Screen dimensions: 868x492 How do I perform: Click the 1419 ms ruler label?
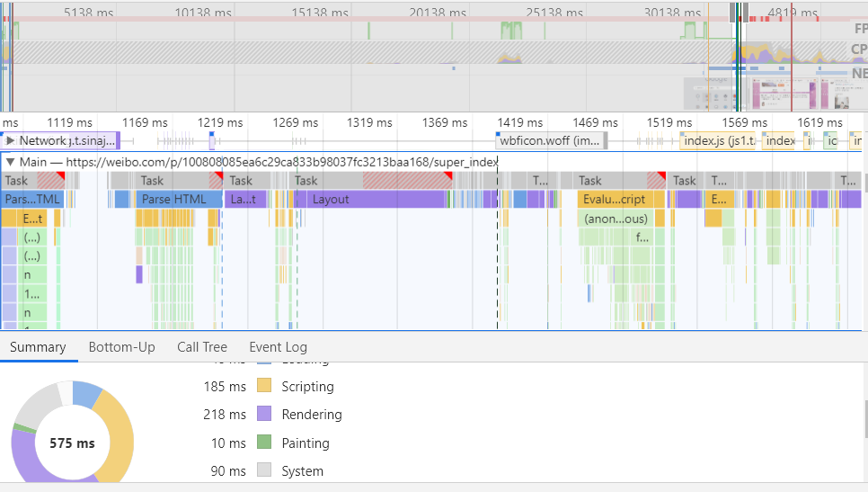click(x=519, y=122)
